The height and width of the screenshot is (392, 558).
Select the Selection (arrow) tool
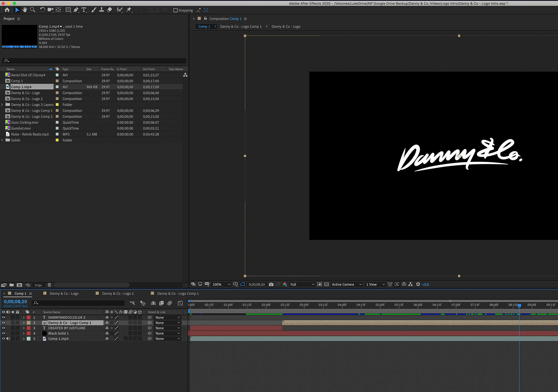(x=17, y=10)
